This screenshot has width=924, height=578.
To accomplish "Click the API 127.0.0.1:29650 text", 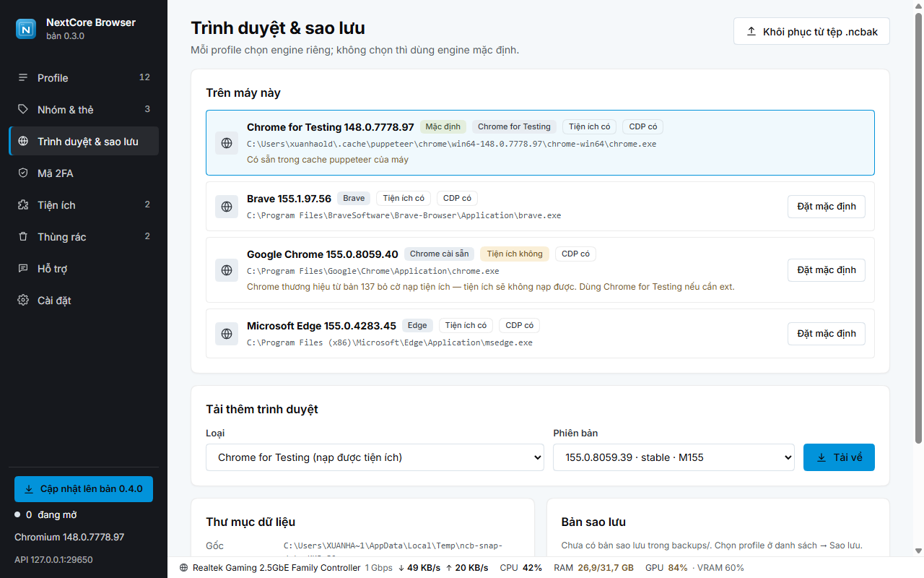I will tap(53, 559).
